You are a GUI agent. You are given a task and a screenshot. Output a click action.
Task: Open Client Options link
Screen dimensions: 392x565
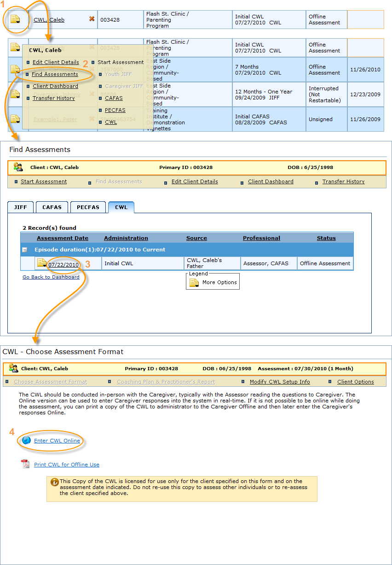coord(356,382)
